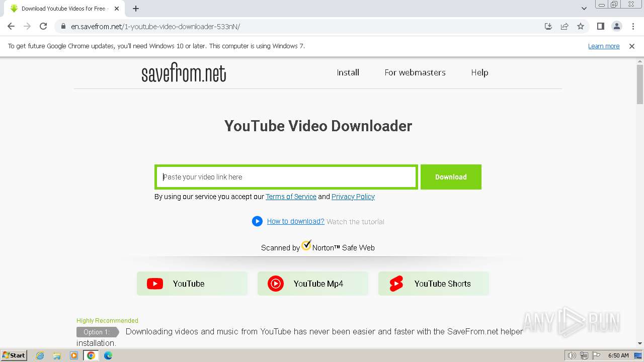Image resolution: width=644 pixels, height=362 pixels.
Task: Open Microsoft Edge from taskbar
Action: 108,355
